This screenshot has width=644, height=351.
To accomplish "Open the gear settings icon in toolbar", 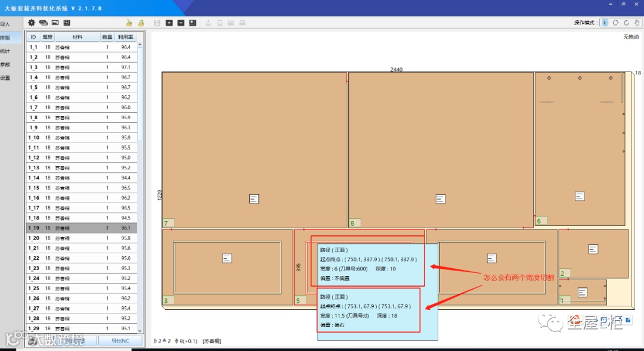I will pos(31,23).
